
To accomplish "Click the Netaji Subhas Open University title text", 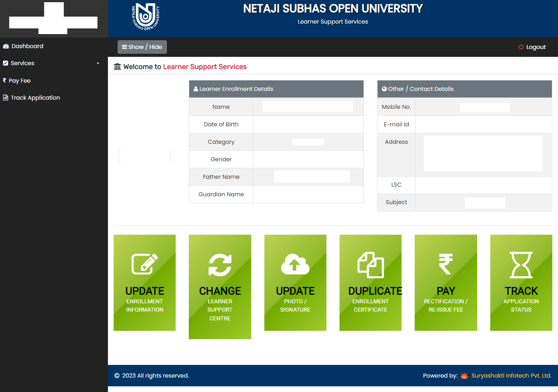I will click(x=333, y=8).
